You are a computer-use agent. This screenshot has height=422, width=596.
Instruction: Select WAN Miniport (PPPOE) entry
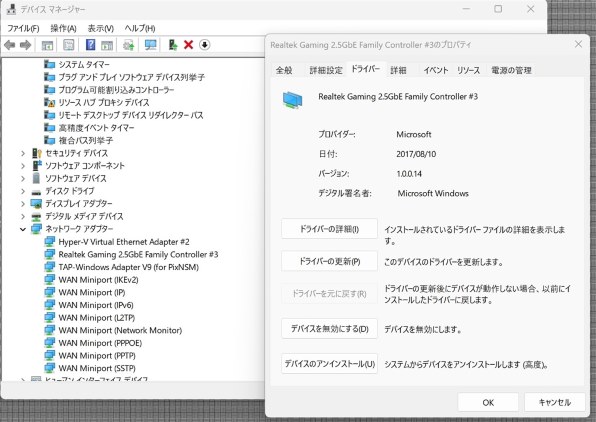[100, 343]
